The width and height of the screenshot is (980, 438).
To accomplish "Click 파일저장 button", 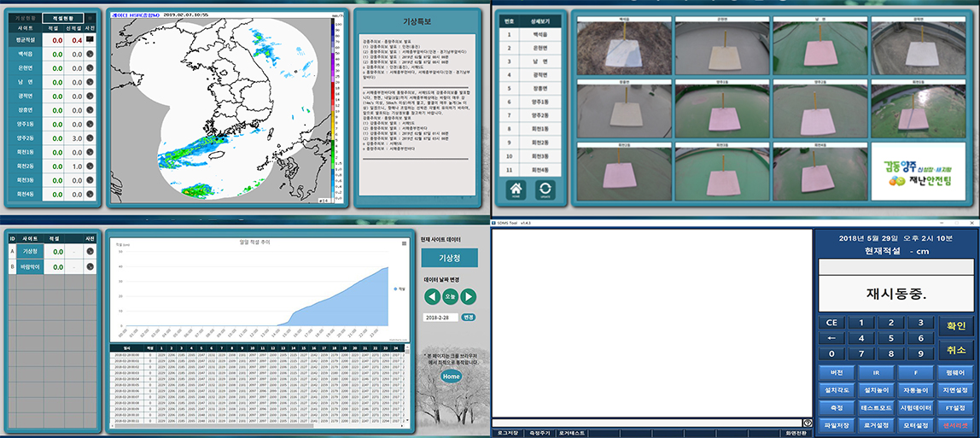I will point(837,425).
